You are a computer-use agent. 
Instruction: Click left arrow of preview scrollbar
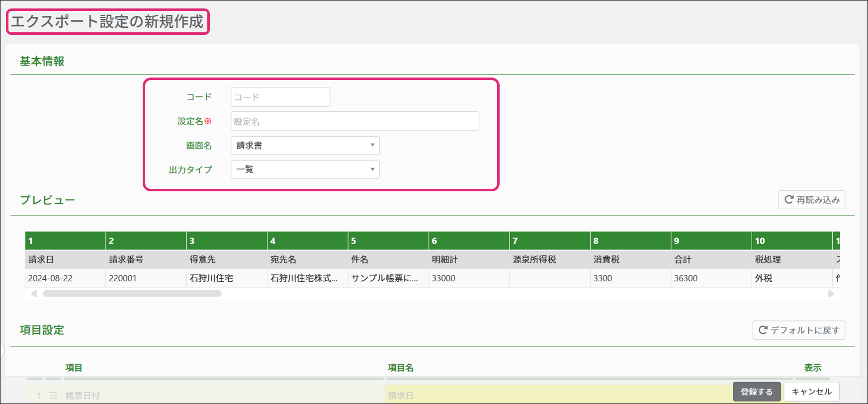click(x=34, y=294)
